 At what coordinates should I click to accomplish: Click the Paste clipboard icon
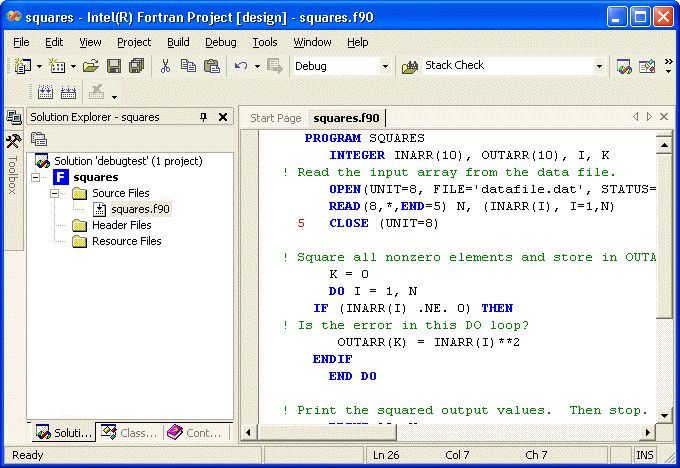coord(211,66)
